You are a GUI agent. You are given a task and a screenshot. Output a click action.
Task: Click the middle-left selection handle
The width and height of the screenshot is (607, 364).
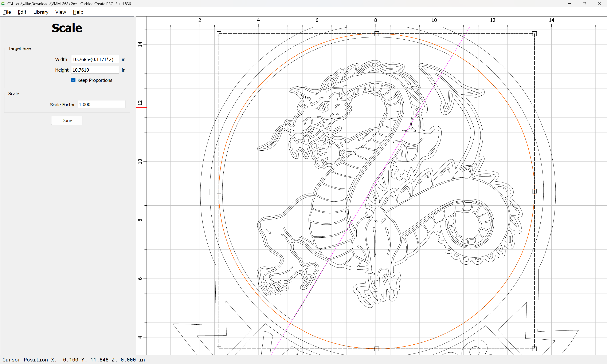click(x=219, y=191)
